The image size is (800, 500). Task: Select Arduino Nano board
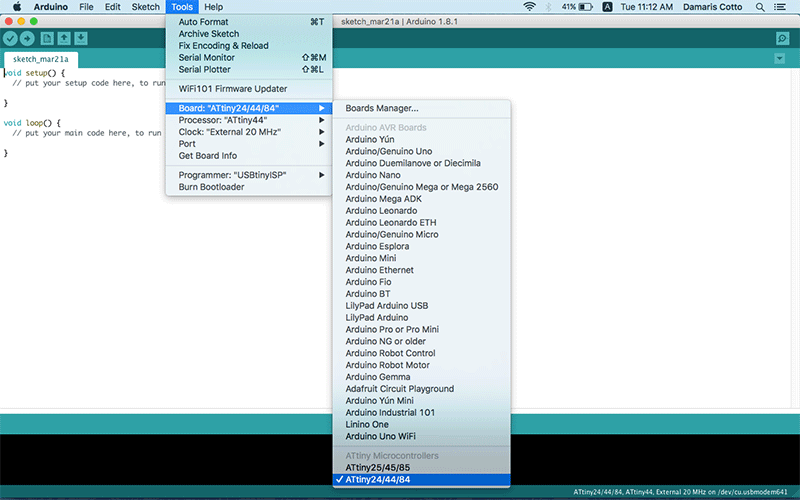tap(421, 175)
